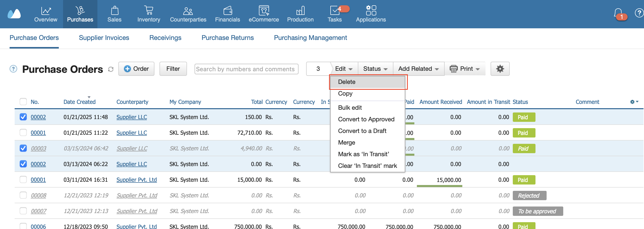The height and width of the screenshot is (229, 644).
Task: Sort by the No. column header
Action: pyautogui.click(x=35, y=102)
